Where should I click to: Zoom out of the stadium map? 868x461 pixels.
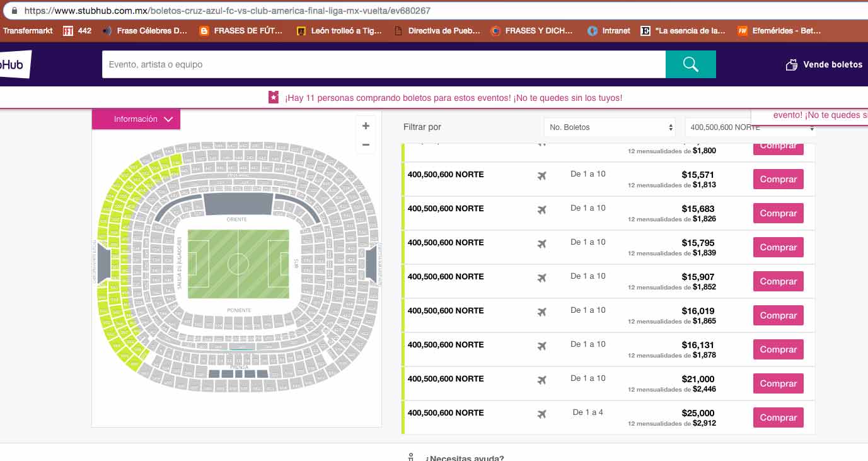tap(366, 144)
